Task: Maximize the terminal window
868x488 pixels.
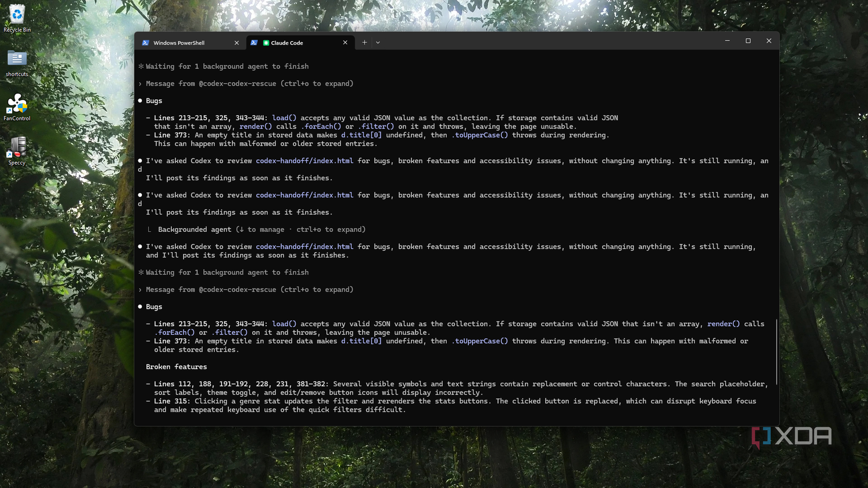Action: tap(748, 41)
